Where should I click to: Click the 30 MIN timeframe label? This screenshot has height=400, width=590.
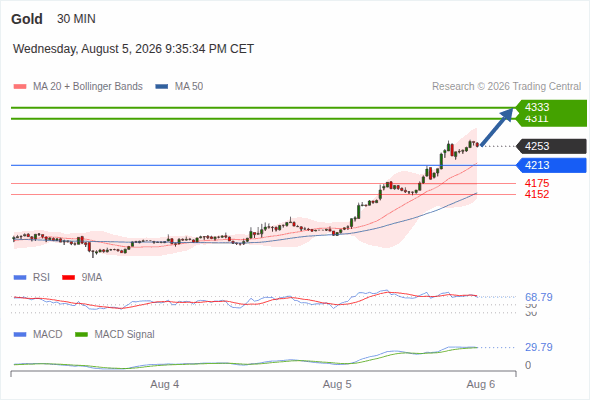76,19
